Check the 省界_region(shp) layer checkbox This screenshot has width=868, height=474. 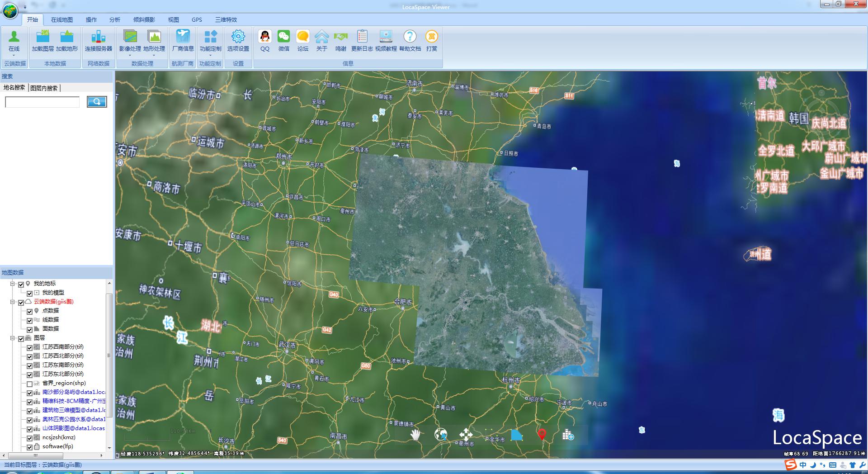[29, 384]
